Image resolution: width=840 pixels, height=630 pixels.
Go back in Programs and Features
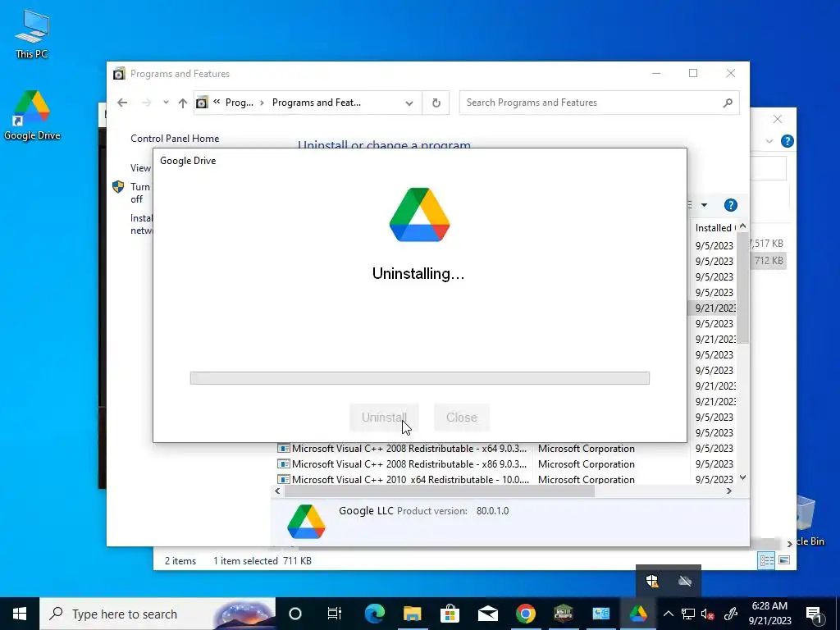(122, 103)
